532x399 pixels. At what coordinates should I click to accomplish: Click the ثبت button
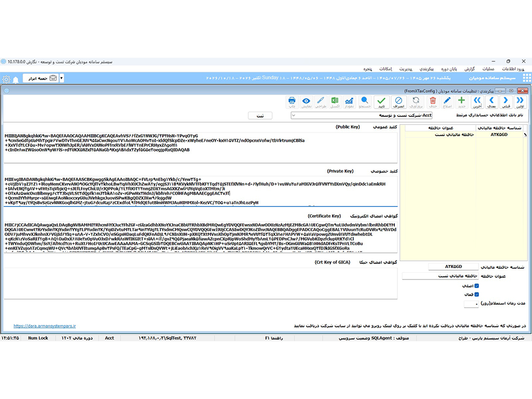[260, 116]
